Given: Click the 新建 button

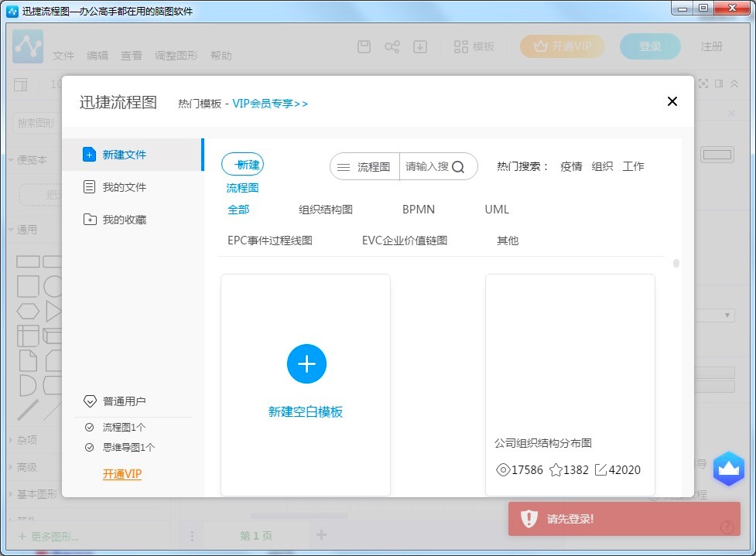Looking at the screenshot, I should [242, 165].
